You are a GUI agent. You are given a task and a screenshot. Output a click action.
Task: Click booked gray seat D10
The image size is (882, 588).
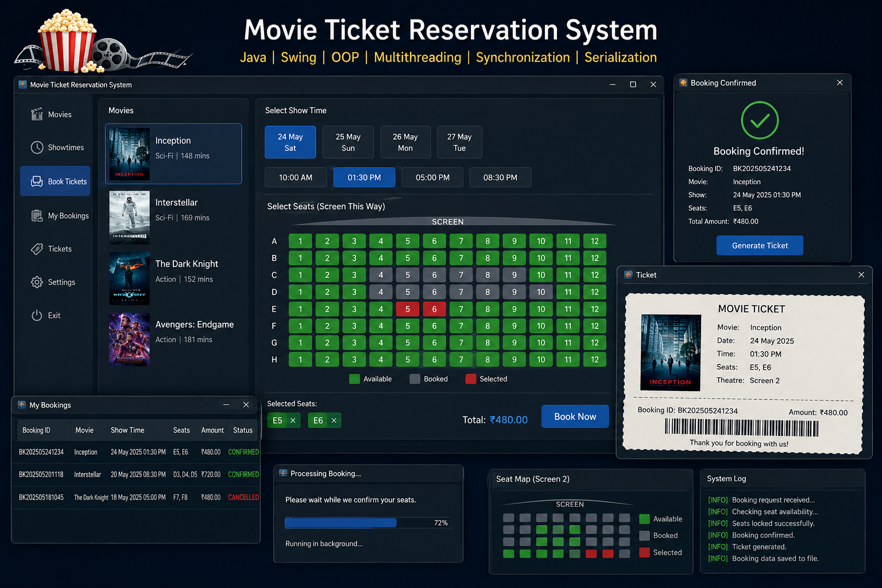[541, 292]
